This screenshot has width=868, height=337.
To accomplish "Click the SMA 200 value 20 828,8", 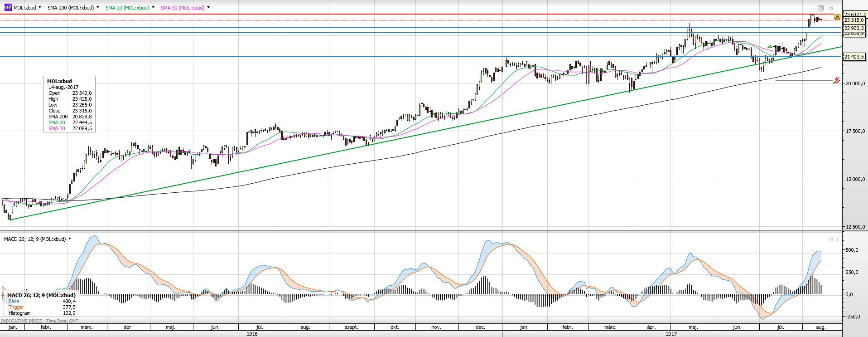I will click(82, 117).
